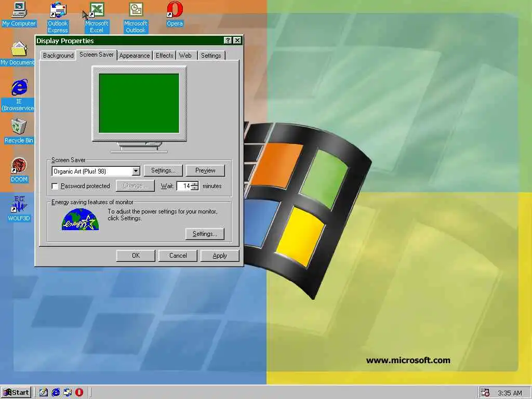532x399 pixels.
Task: Select the Recycle Bin icon
Action: [19, 131]
